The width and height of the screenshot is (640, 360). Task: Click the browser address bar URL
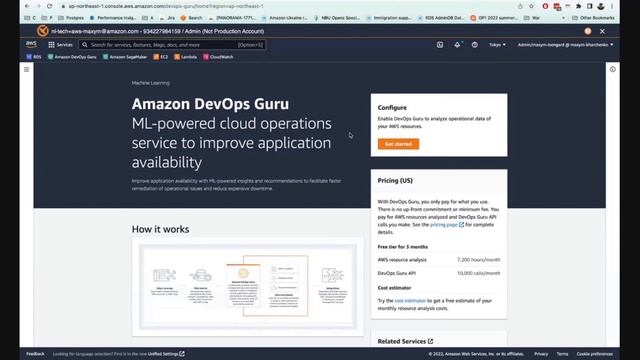166,6
